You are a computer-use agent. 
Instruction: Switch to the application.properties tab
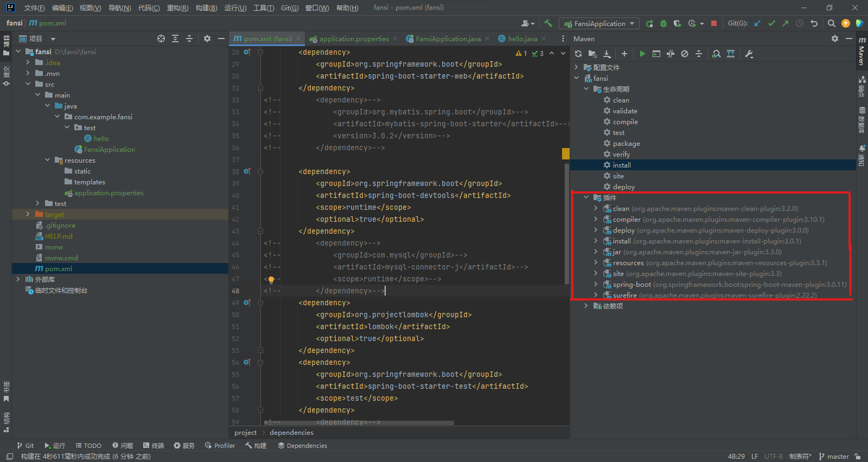pyautogui.click(x=353, y=39)
